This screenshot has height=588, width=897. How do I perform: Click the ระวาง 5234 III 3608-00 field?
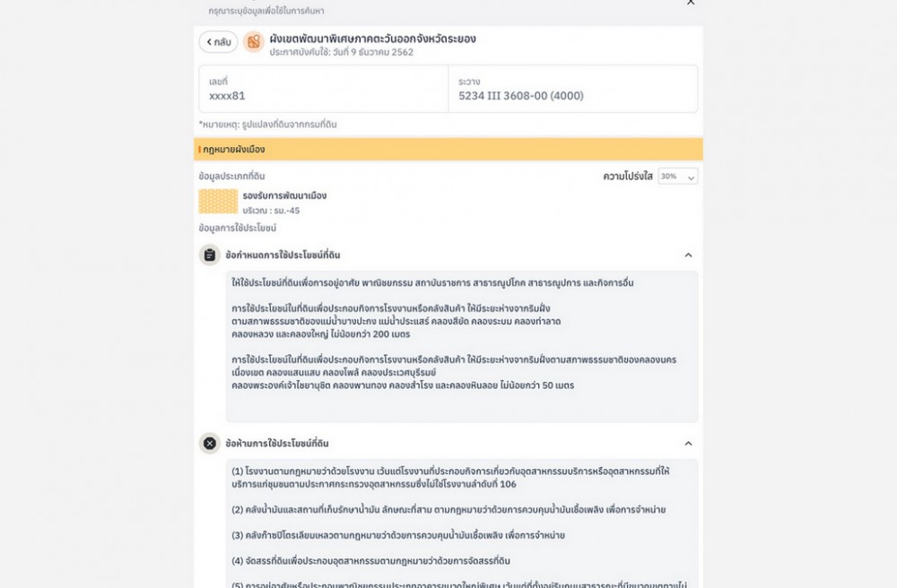coord(572,89)
